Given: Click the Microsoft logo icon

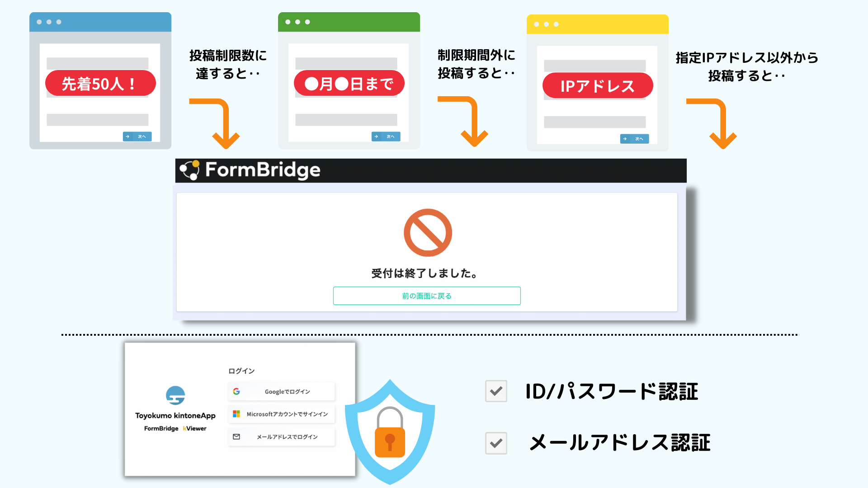Looking at the screenshot, I should (x=236, y=414).
